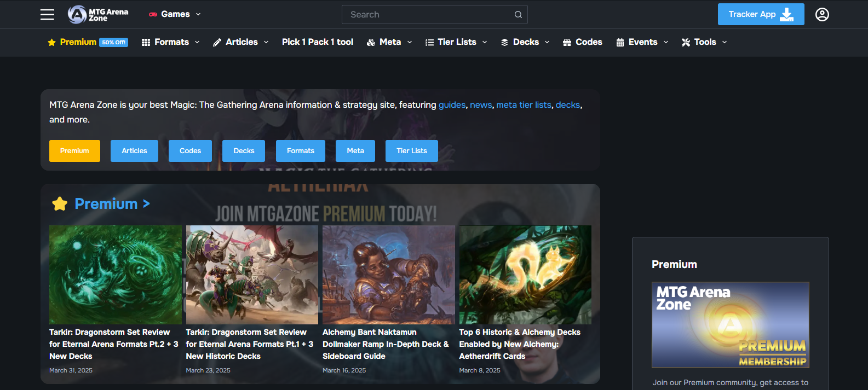Click the sidebar Premium heading
Screen dimensions: 868x390
(674, 264)
